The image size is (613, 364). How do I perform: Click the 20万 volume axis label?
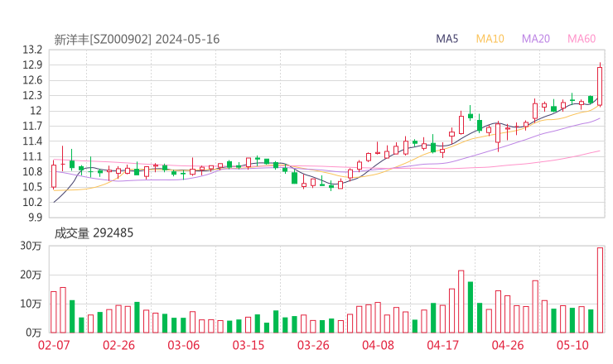click(31, 275)
